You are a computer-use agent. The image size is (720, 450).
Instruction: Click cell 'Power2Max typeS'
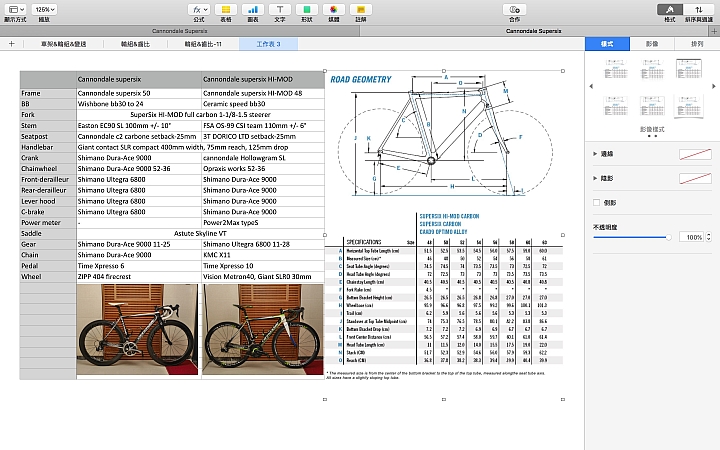pyautogui.click(x=263, y=223)
